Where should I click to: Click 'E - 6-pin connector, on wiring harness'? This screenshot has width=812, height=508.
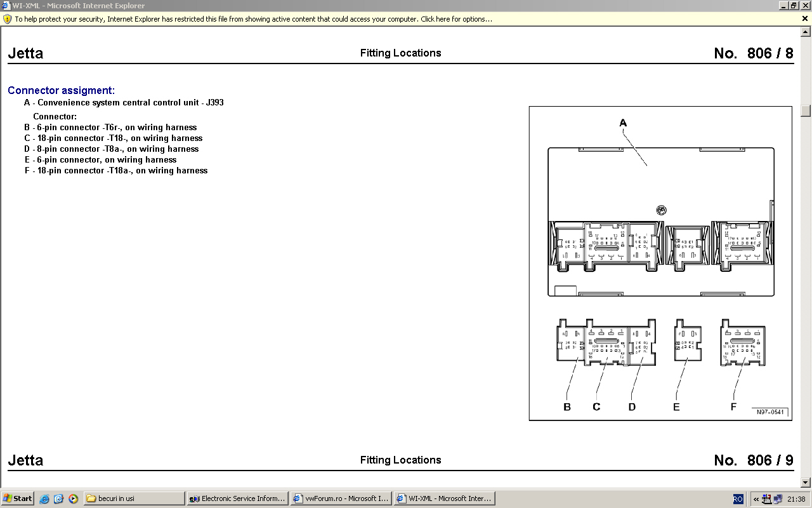coord(100,159)
